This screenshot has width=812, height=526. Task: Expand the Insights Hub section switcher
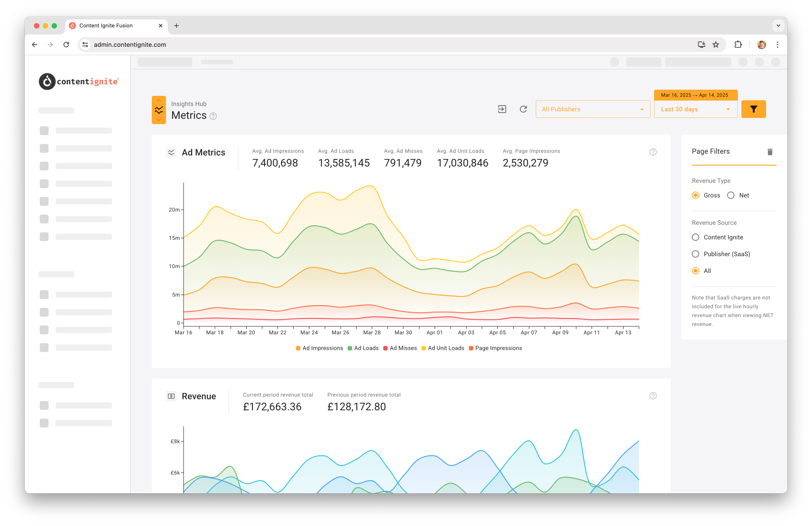pyautogui.click(x=159, y=110)
